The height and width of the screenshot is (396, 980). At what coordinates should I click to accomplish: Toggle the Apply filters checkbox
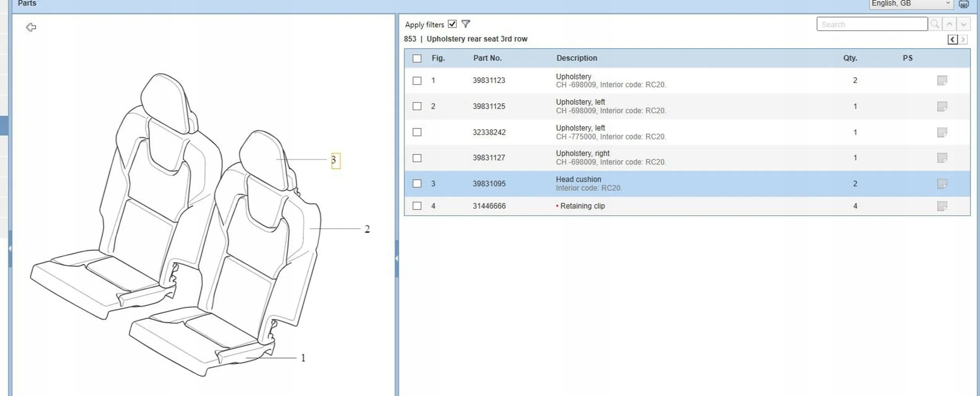(452, 24)
